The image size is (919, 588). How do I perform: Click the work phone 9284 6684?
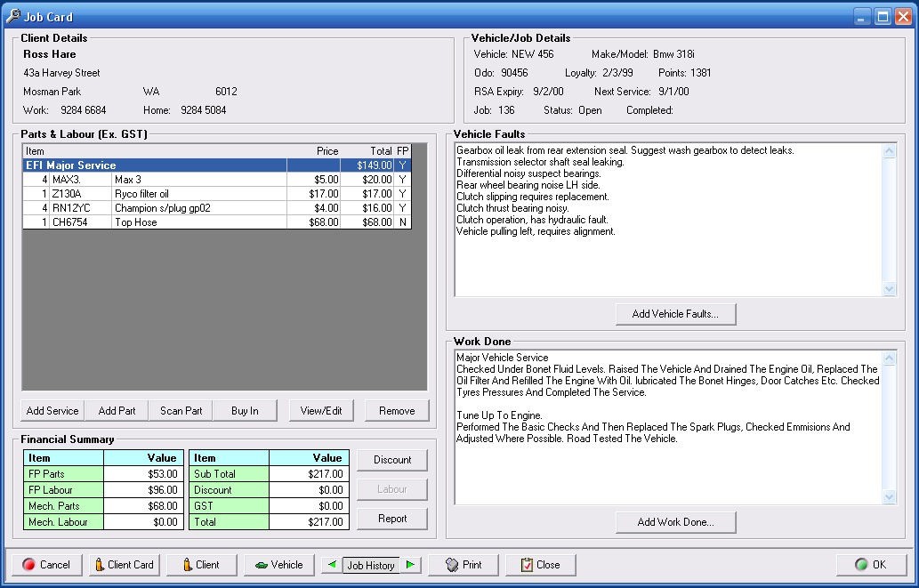point(84,109)
